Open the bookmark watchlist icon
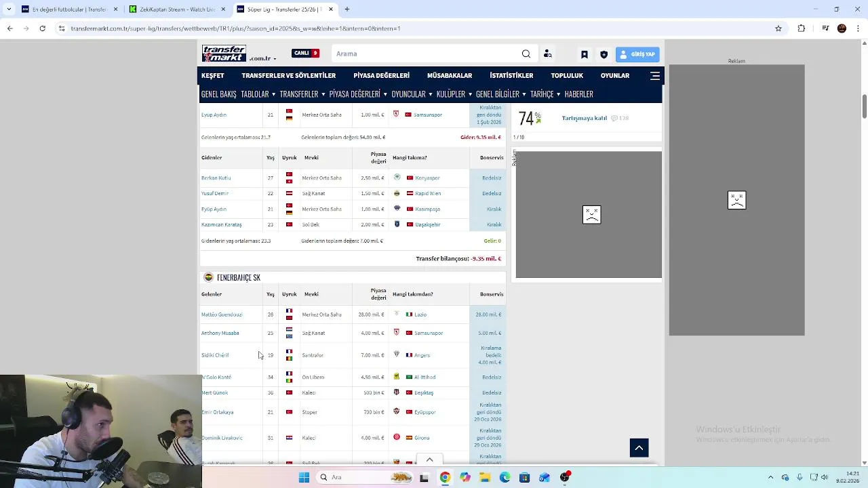 [x=585, y=54]
